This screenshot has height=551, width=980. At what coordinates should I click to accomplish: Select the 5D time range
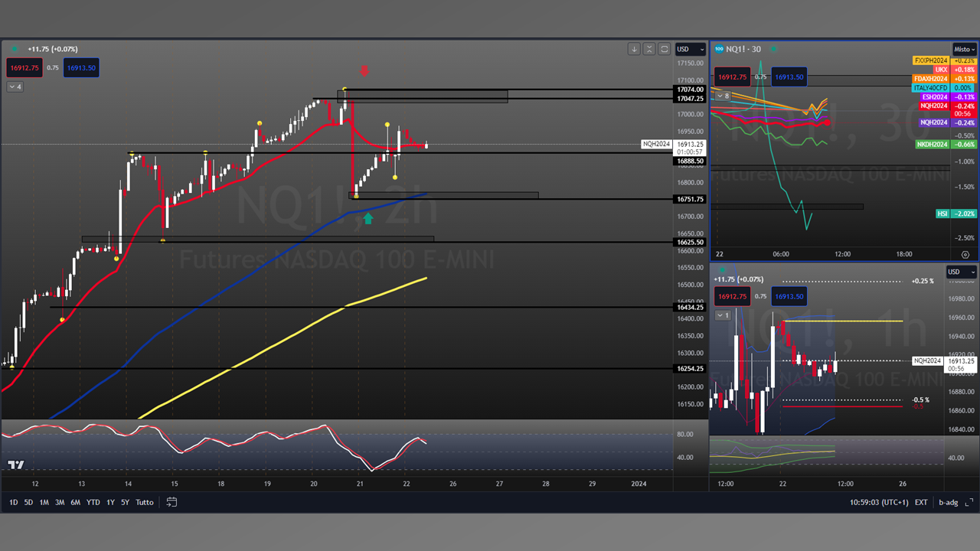(x=28, y=502)
